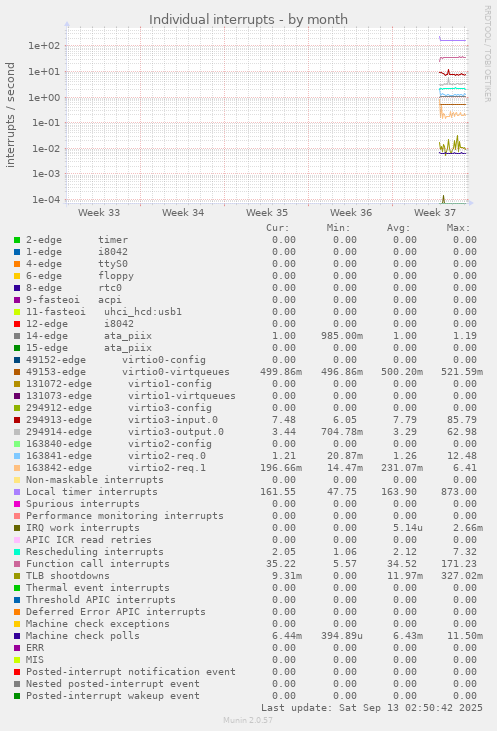Click the Machine check polls blue swatch
497x731 pixels.
(x=17, y=636)
